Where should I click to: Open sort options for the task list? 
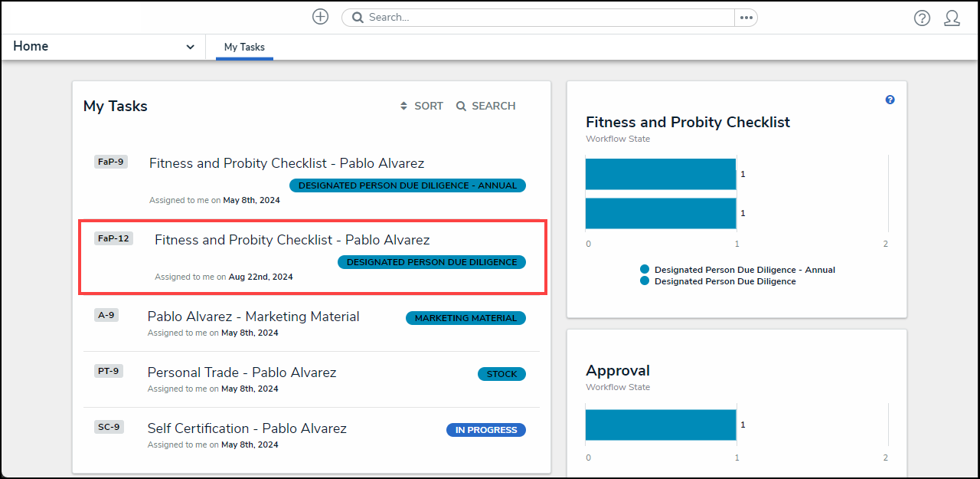pyautogui.click(x=420, y=106)
